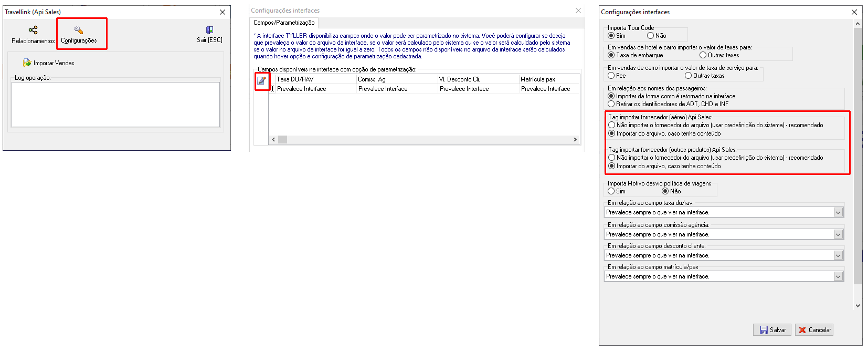Click the Comiss. Ag. column header
This screenshot has height=351, width=868.
(397, 79)
